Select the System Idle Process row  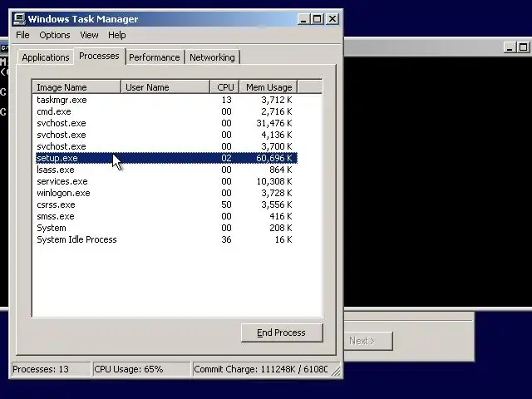click(x=166, y=239)
